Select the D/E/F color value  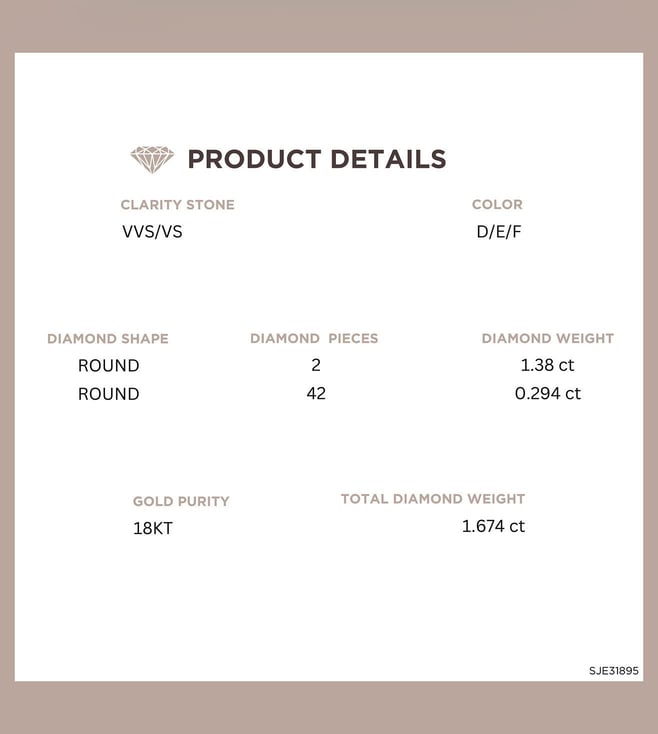(x=499, y=232)
